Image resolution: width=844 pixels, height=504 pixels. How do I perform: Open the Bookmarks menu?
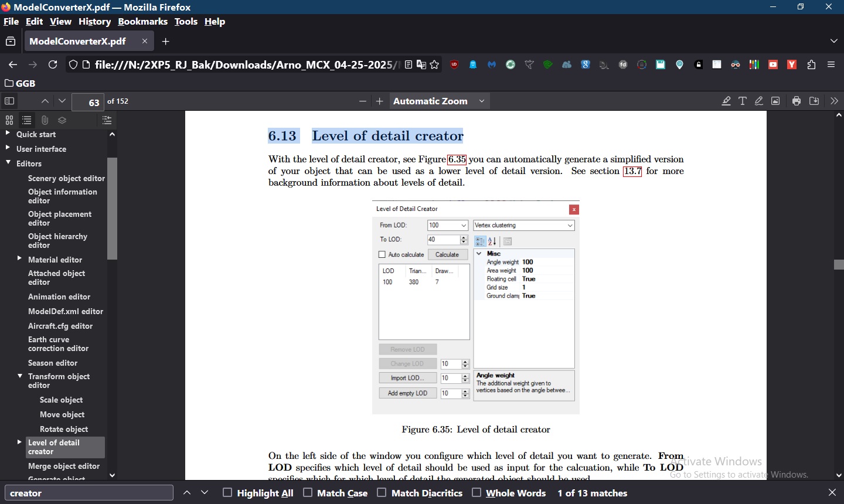143,22
